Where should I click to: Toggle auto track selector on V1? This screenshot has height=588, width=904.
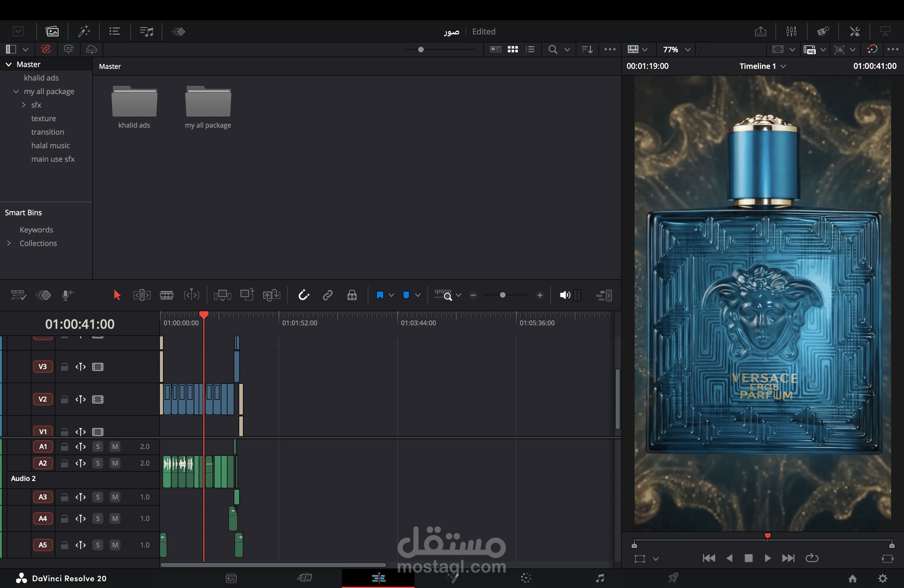click(x=81, y=432)
